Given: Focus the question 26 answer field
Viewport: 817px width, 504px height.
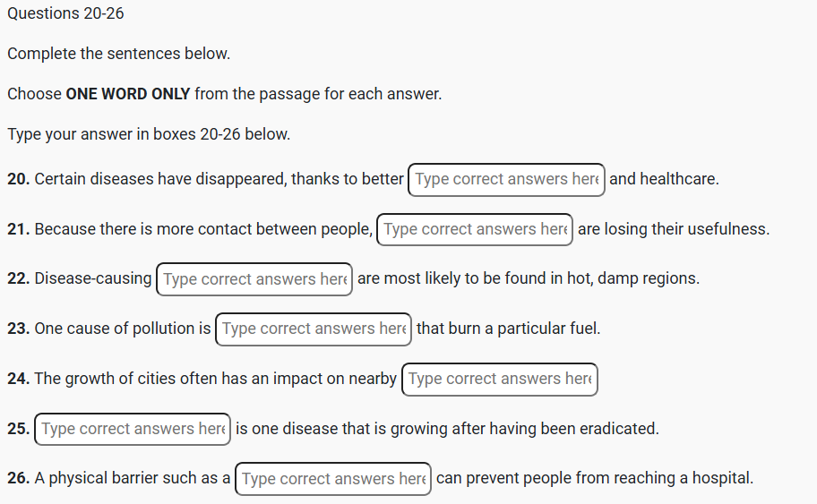Looking at the screenshot, I should tap(332, 478).
